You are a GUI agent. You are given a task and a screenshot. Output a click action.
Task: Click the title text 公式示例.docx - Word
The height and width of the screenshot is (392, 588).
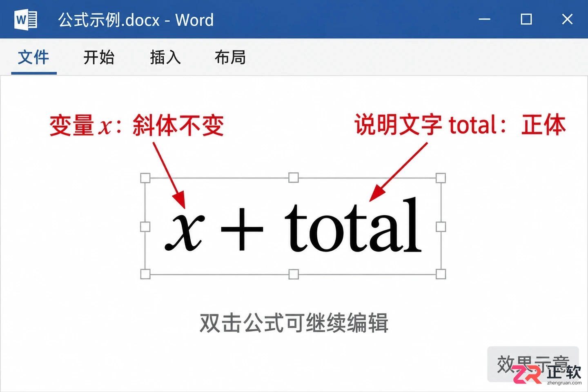136,20
